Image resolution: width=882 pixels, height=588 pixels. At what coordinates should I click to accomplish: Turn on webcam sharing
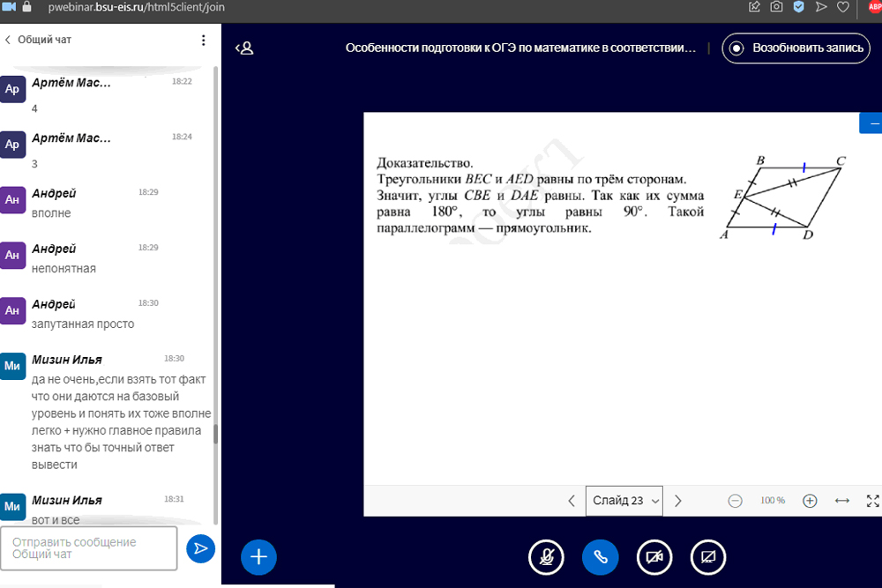click(x=654, y=556)
